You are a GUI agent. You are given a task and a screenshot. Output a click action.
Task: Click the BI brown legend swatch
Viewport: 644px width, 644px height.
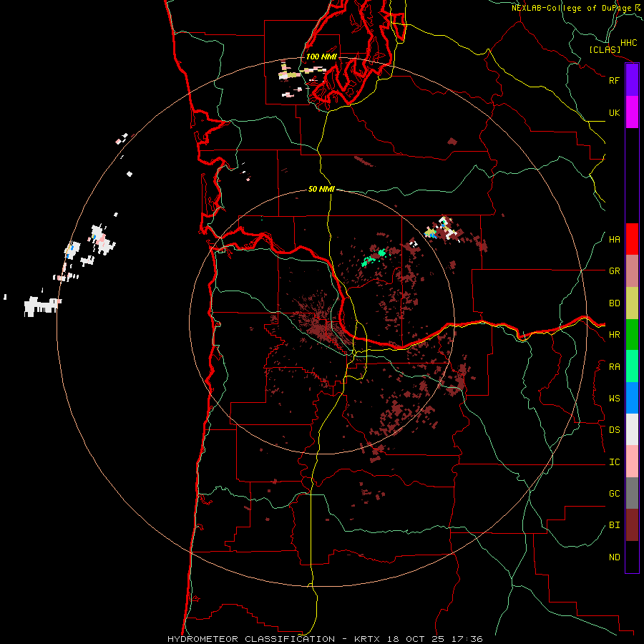632,525
